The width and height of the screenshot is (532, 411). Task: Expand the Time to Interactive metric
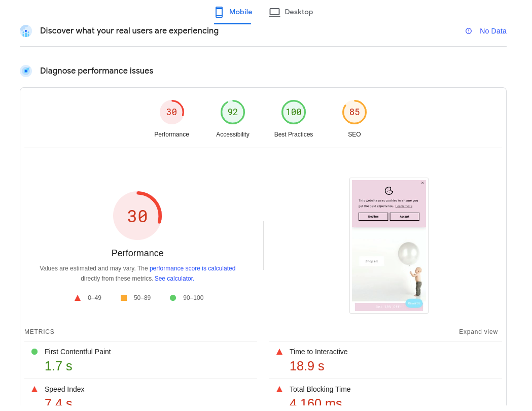coord(318,352)
